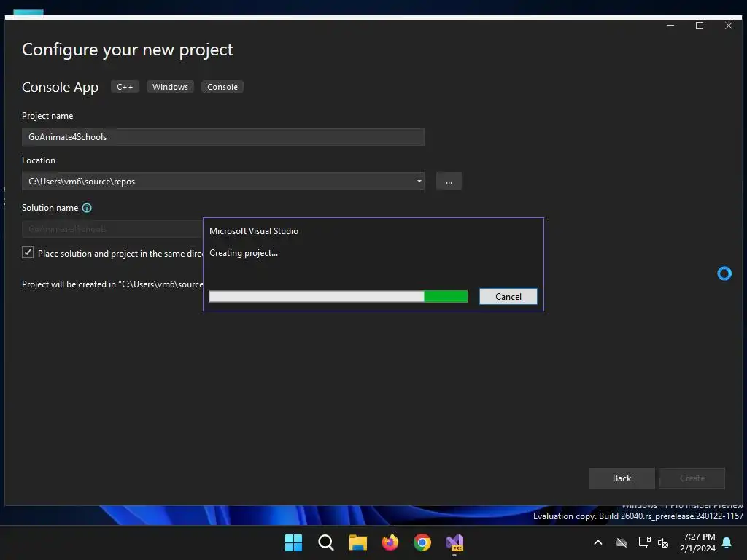The height and width of the screenshot is (560, 747).
Task: Open the notification bell icon
Action: [727, 542]
